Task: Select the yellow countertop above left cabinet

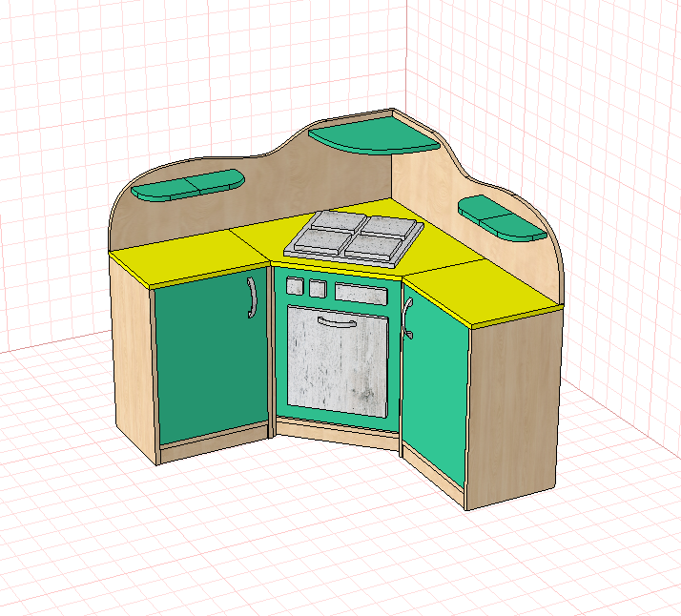Action: pyautogui.click(x=189, y=259)
